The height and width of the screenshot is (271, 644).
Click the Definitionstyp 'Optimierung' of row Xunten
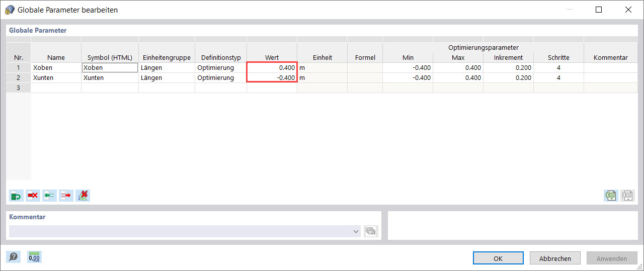[221, 77]
